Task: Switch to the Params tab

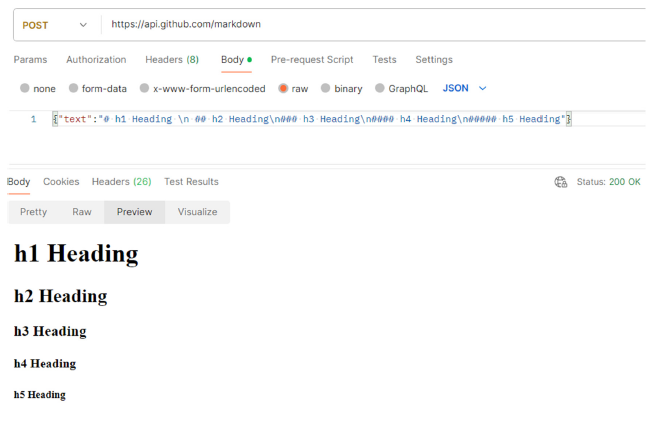Action: click(30, 60)
